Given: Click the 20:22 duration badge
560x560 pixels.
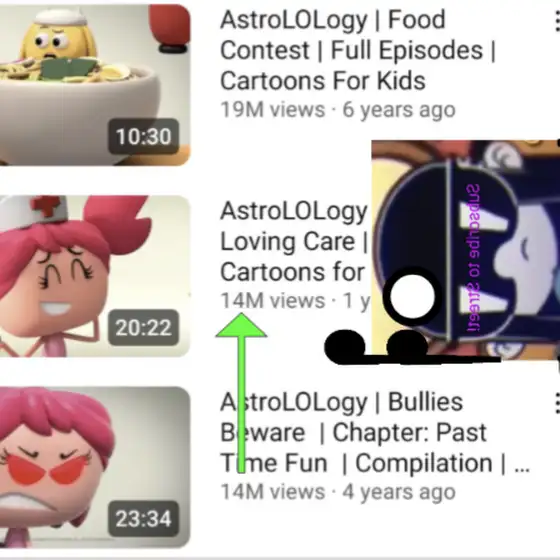Looking at the screenshot, I should click(144, 328).
